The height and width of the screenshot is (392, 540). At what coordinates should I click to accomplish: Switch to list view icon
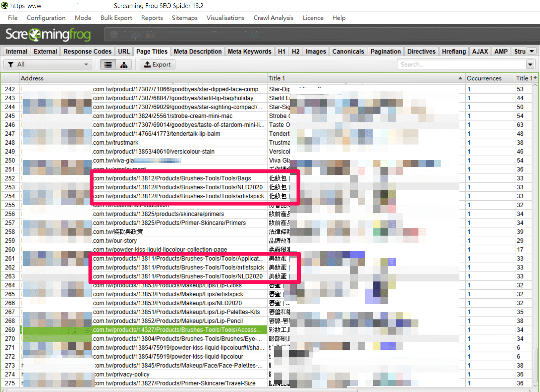pos(108,65)
